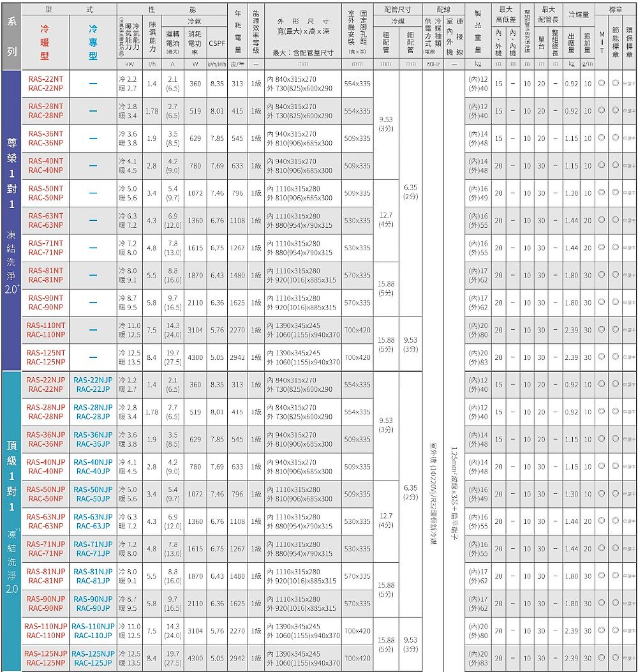Screen dimensions: 638x672
Task: Click annual consumption 1108 in RAS-63NT row
Action: tap(237, 221)
